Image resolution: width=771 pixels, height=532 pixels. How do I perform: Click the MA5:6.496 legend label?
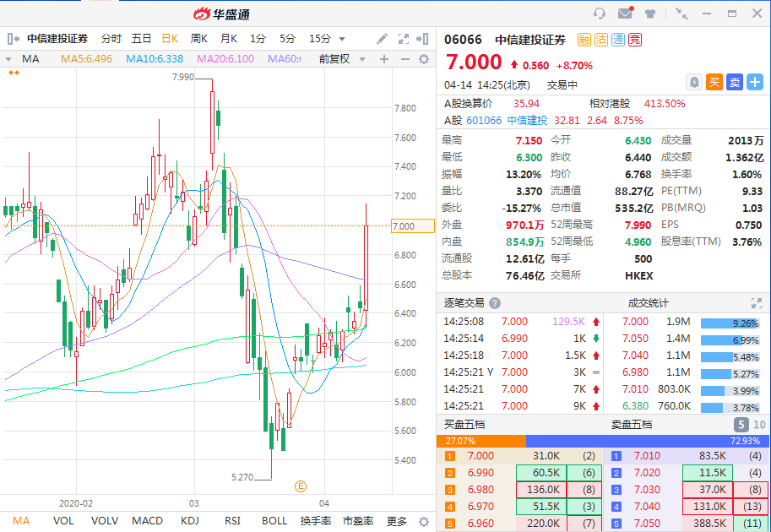coord(86,59)
